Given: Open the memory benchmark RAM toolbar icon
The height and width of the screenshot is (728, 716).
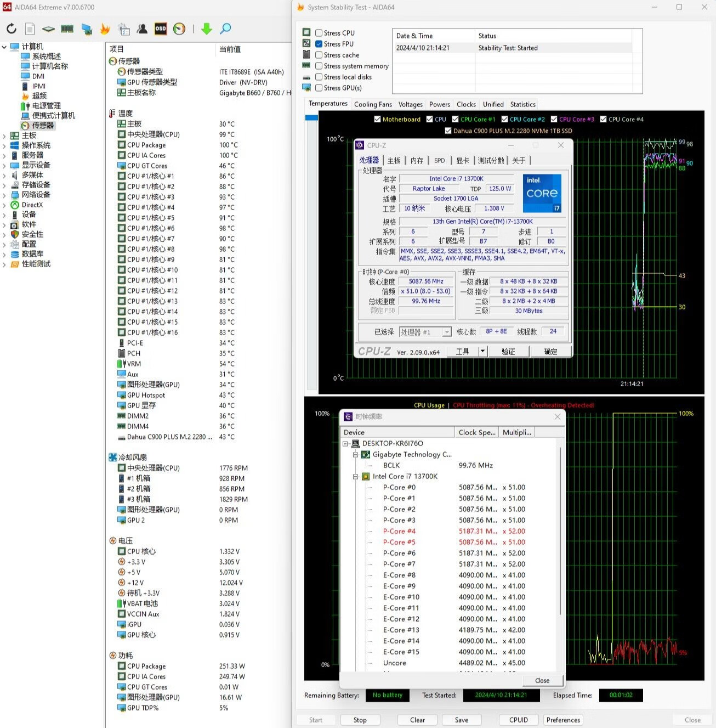Looking at the screenshot, I should (x=67, y=29).
